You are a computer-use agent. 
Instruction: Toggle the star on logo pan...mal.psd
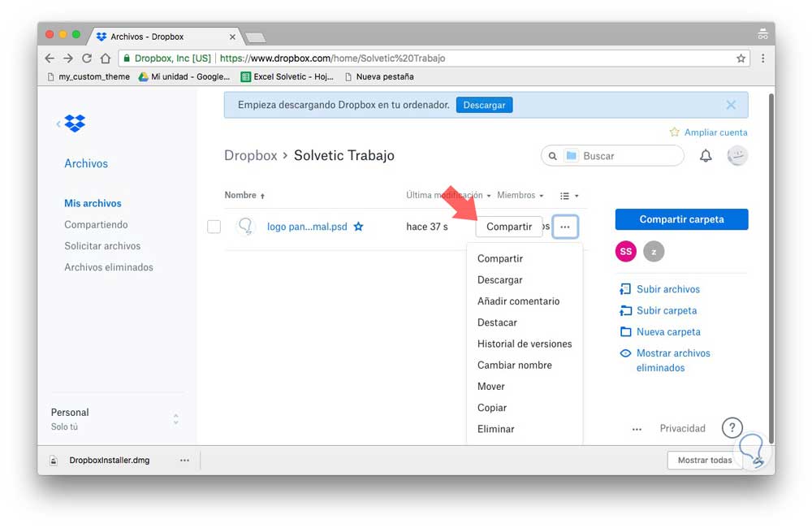(358, 227)
